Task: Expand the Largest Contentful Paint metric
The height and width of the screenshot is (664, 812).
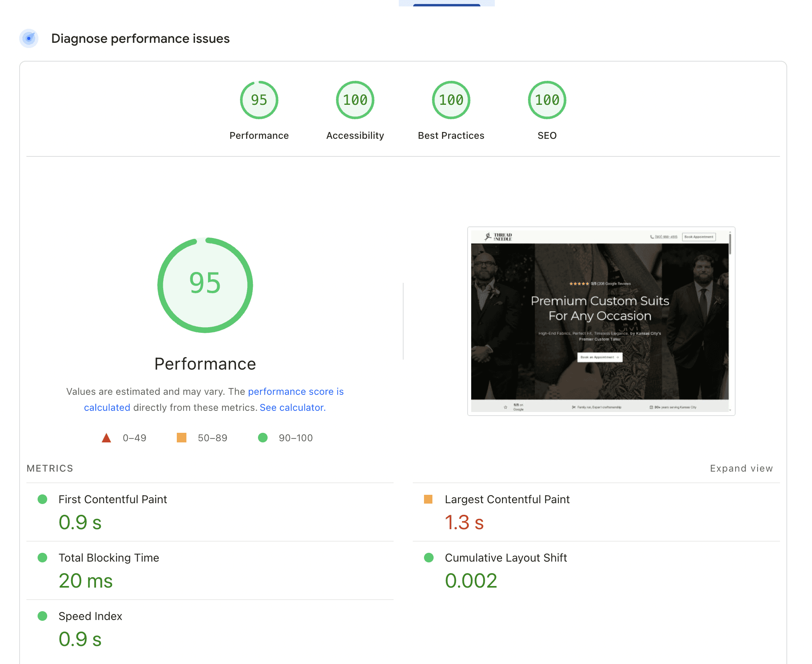Action: [507, 499]
